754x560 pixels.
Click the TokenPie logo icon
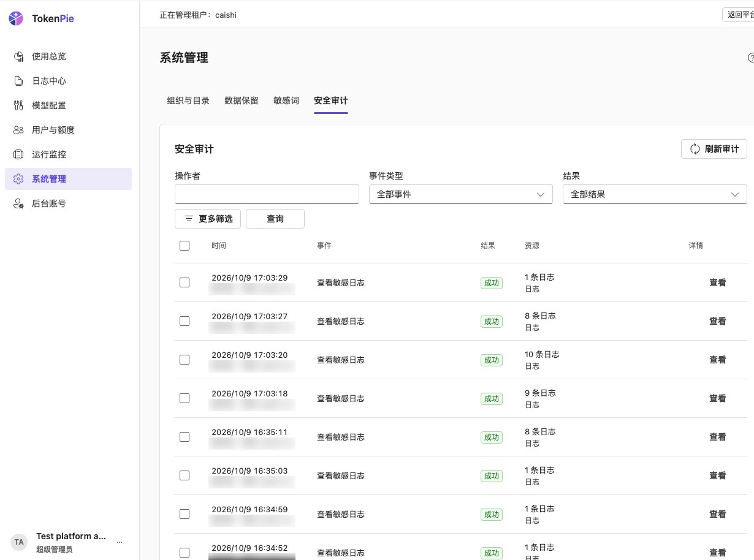pos(16,18)
